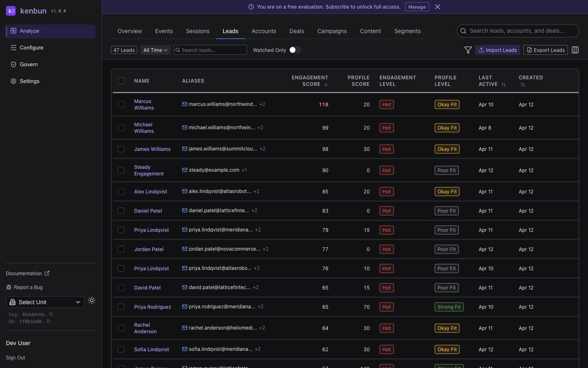Dismiss the free evaluation banner
588x368 pixels.
[x=437, y=7]
